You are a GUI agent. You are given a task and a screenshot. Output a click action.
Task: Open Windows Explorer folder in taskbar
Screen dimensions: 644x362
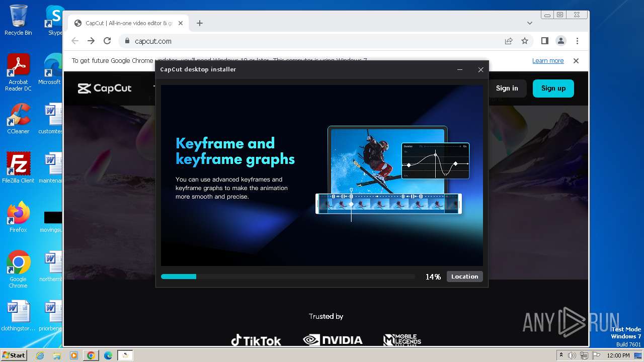(x=57, y=355)
